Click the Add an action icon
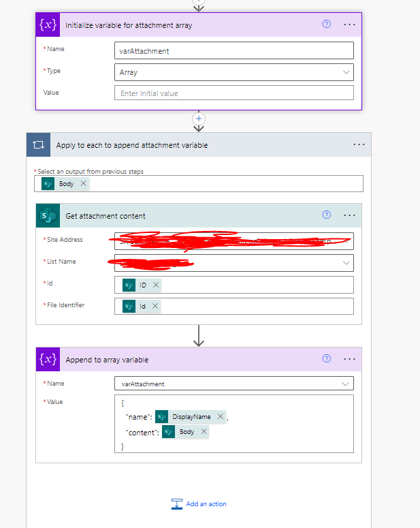 pos(177,503)
